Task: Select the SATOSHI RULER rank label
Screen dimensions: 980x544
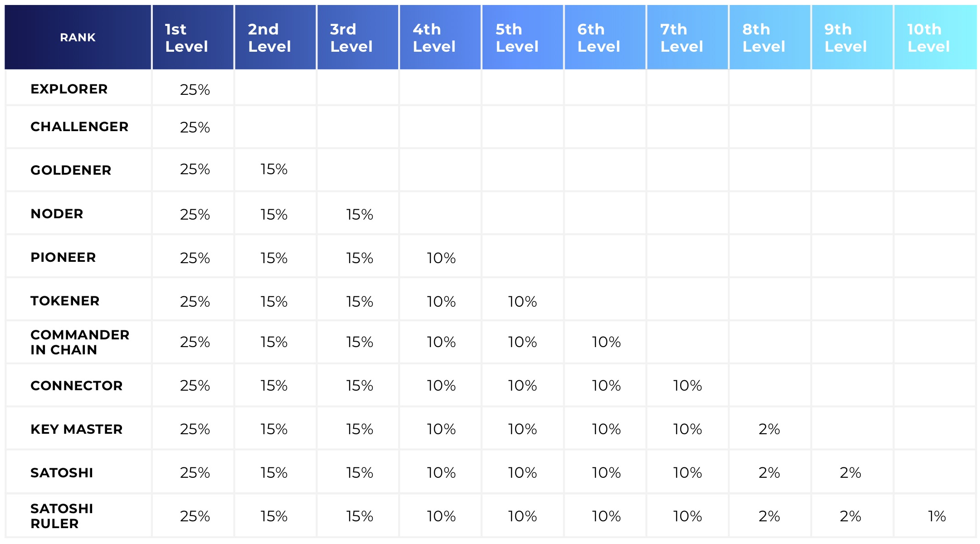Action: point(62,516)
